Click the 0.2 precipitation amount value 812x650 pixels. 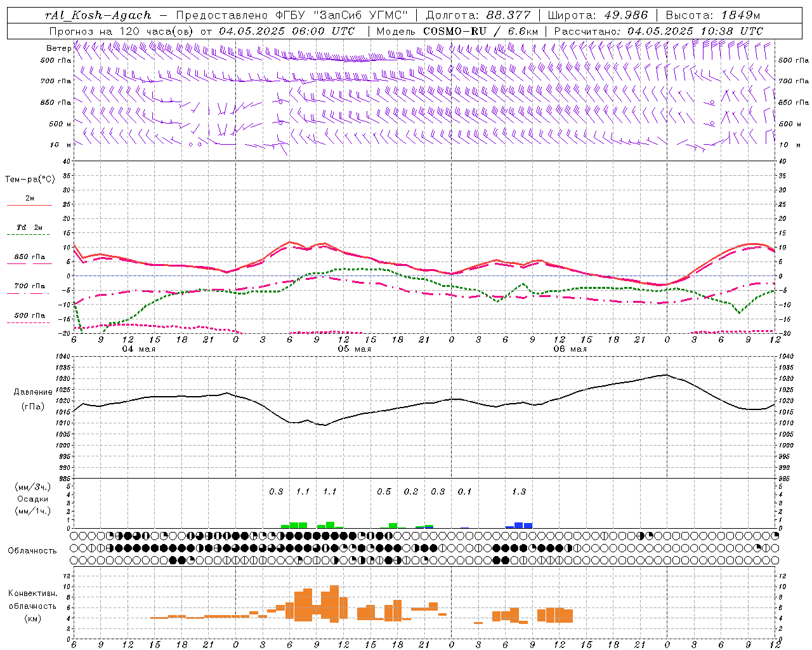[x=411, y=492]
